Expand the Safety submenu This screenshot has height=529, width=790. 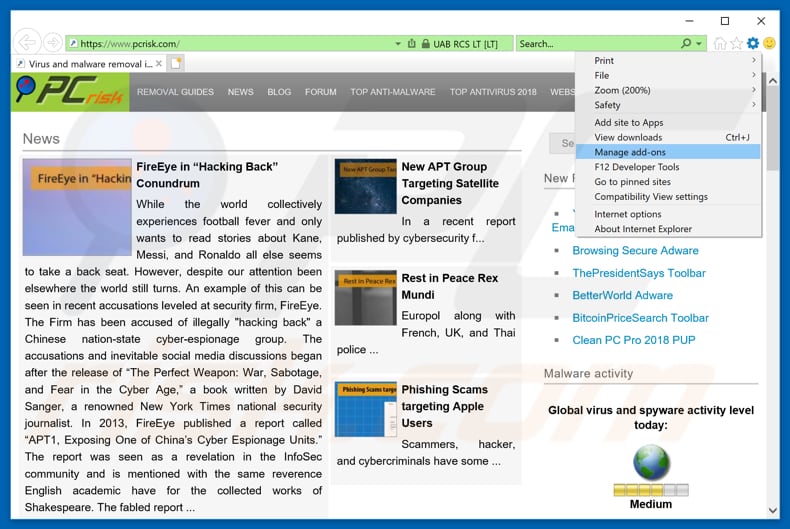coord(668,105)
